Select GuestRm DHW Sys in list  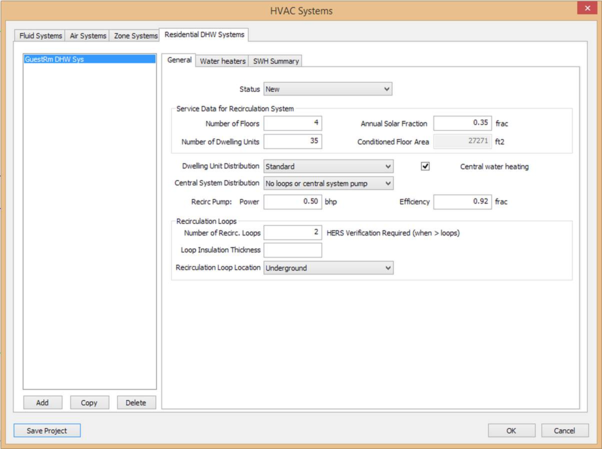click(x=55, y=60)
